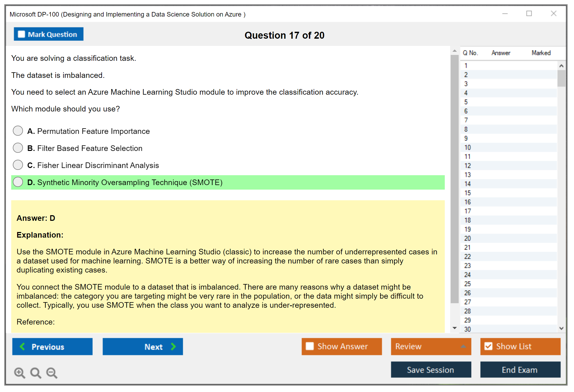Click the zoom out magnifier icon
574x392 pixels.
[x=52, y=373]
